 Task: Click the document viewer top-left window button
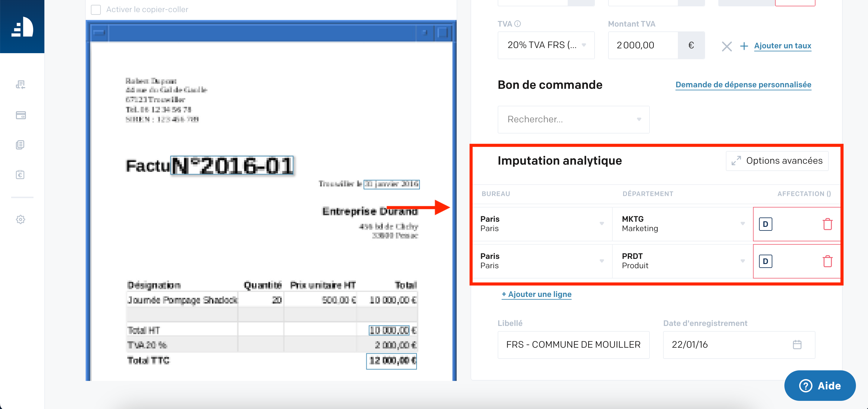click(x=99, y=33)
